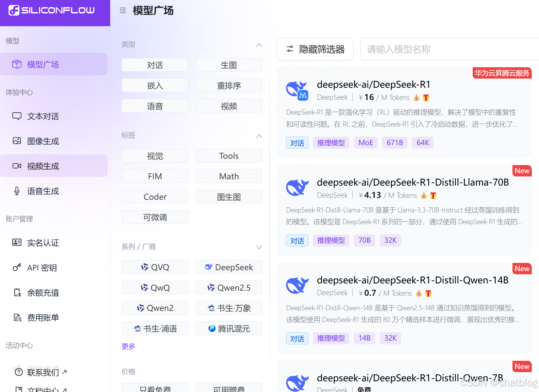Click gift icon on Distill-Llama-70B card
Viewport: 539px width, 392px height.
[x=433, y=195]
